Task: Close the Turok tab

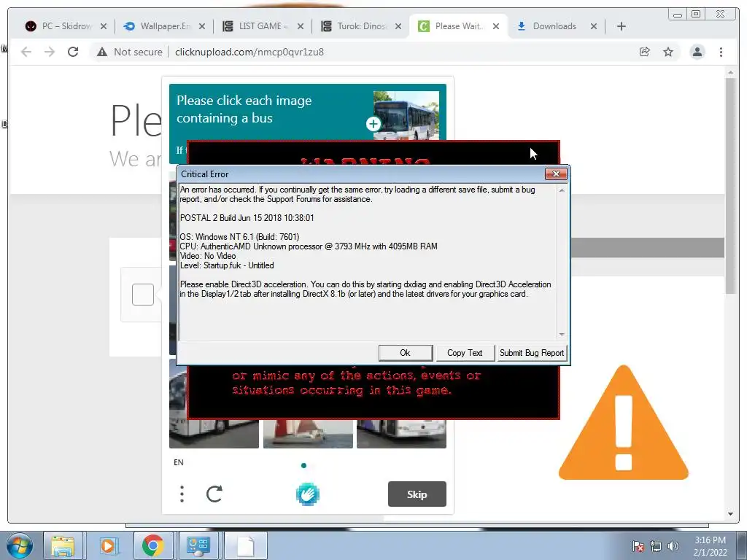Action: coord(398,26)
